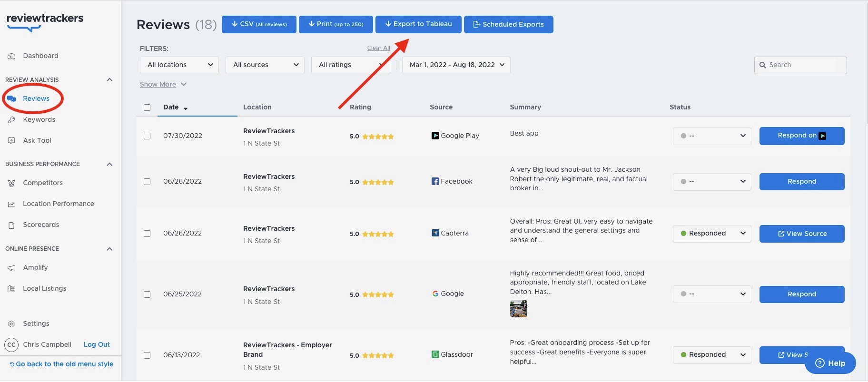Check the 06/25/2022 Google review row
868x382 pixels.
click(147, 294)
